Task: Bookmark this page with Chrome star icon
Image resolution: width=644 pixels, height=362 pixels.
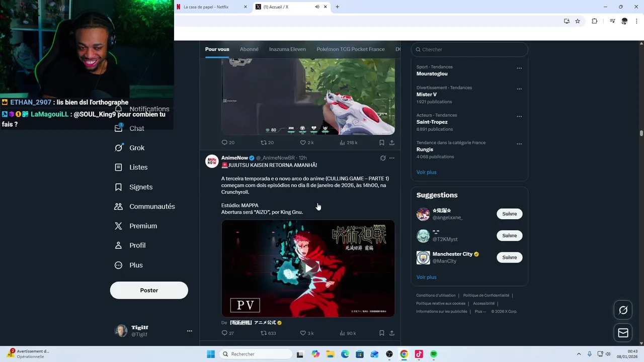Action: point(578,21)
